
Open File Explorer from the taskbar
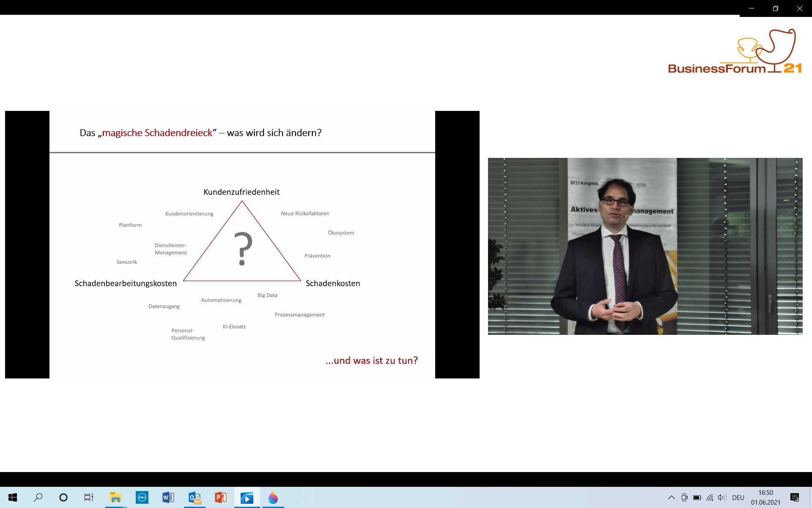(115, 497)
